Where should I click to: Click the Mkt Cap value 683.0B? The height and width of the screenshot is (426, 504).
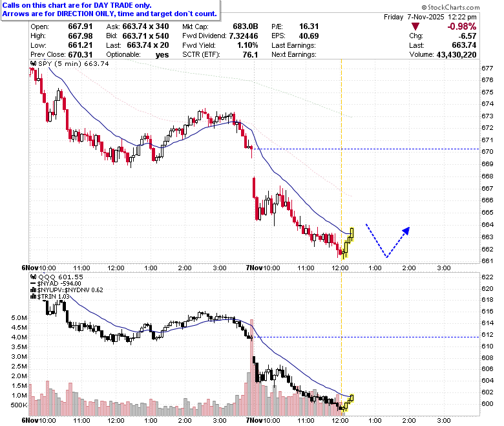coord(246,27)
